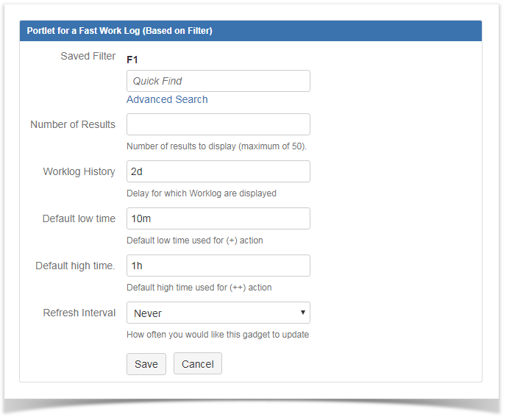Screen dimensions: 509x420
Task: Open the Advanced Search link
Action: [167, 99]
